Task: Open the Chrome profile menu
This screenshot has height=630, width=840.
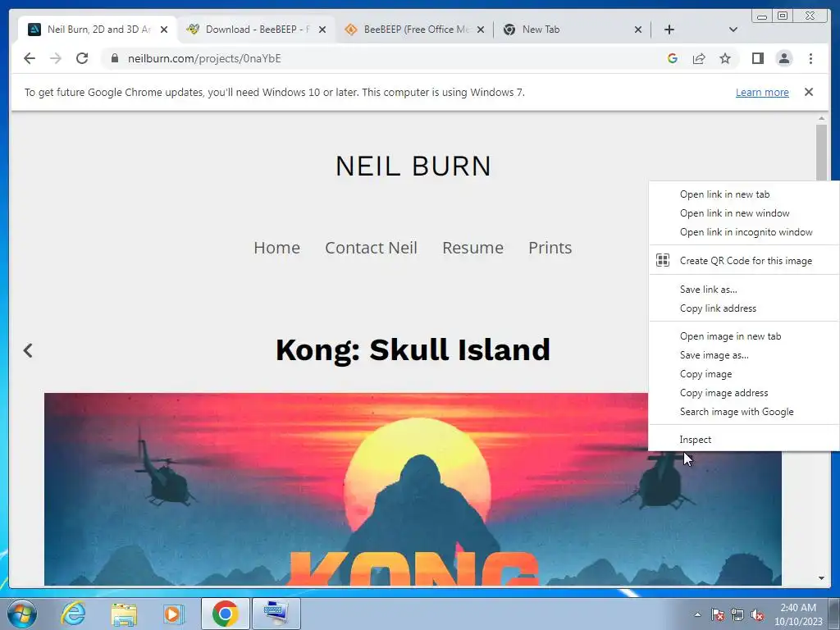Action: (783, 58)
